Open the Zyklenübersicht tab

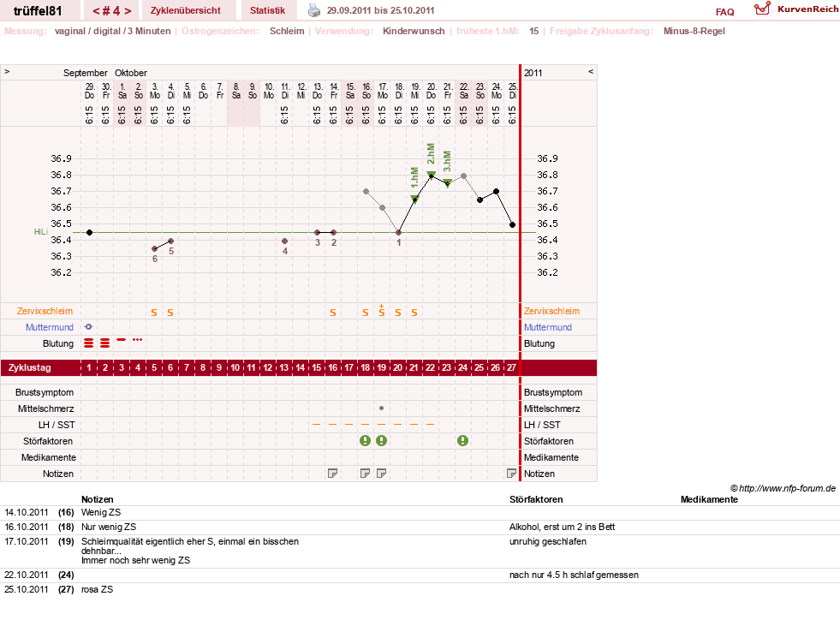[185, 10]
